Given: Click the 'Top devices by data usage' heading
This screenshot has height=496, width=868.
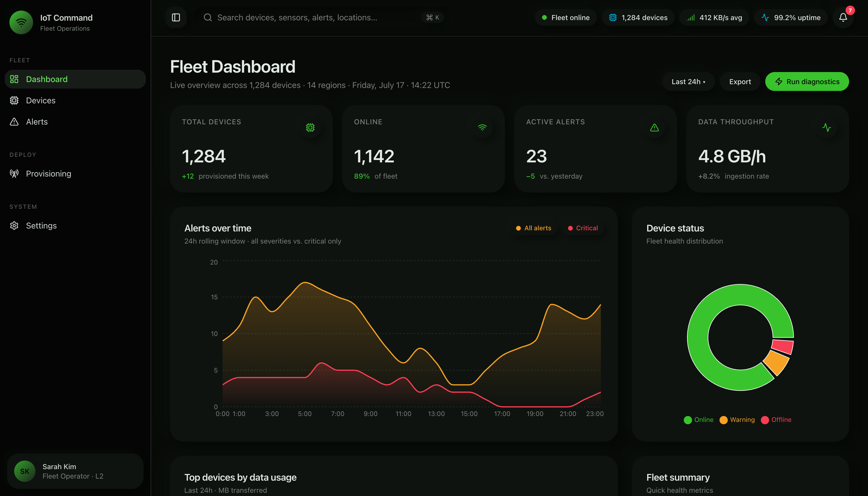Looking at the screenshot, I should click(241, 477).
